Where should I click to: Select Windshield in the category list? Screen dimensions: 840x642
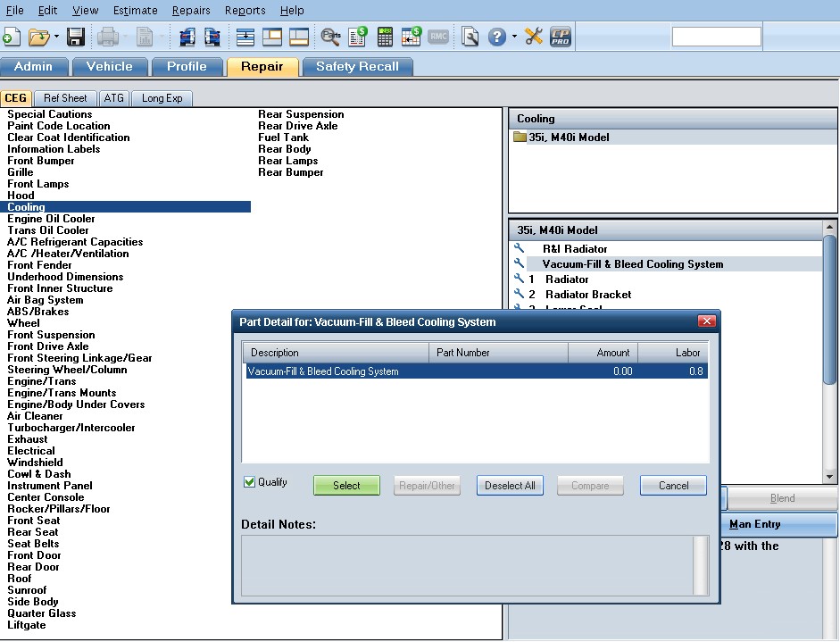tap(35, 463)
